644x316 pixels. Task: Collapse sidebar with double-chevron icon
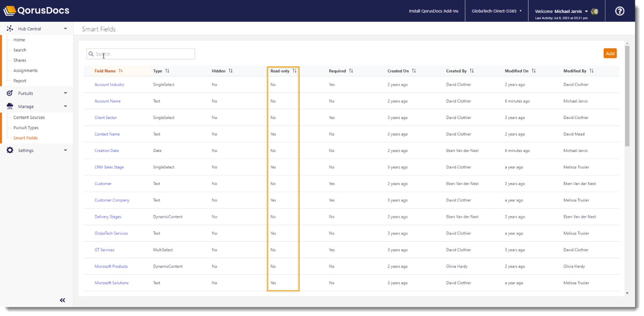click(x=62, y=300)
